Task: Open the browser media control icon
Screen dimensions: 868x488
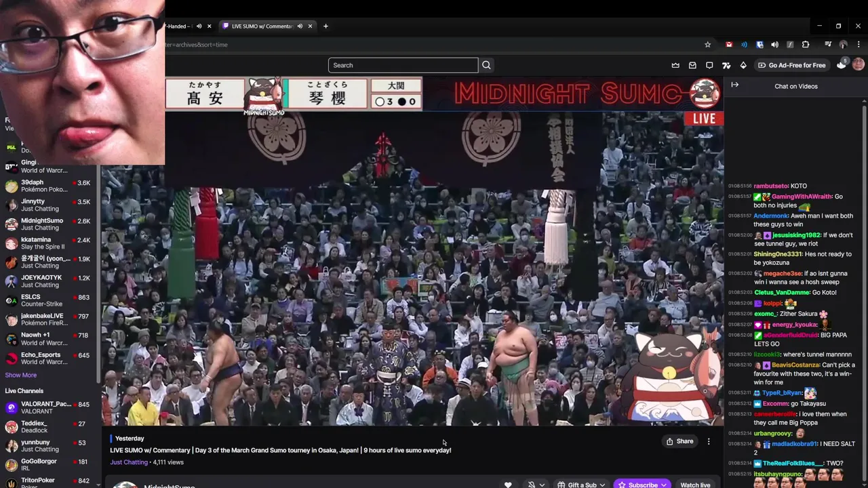Action: pyautogui.click(x=828, y=45)
